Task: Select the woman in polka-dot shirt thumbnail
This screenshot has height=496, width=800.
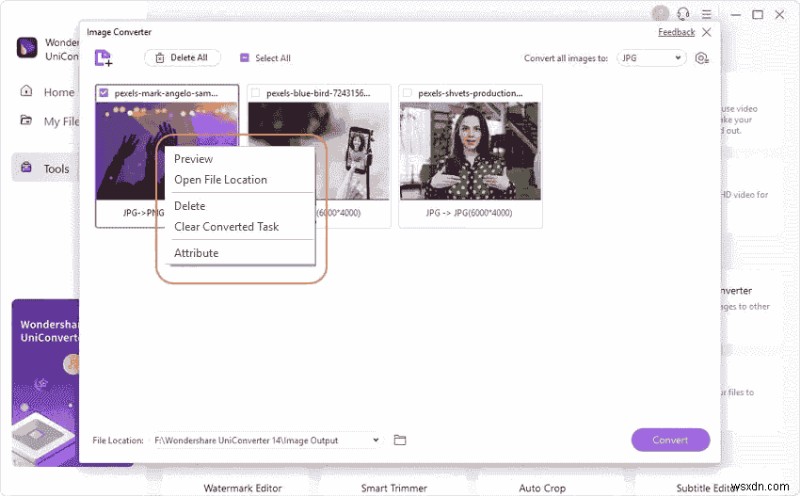Action: pos(470,151)
